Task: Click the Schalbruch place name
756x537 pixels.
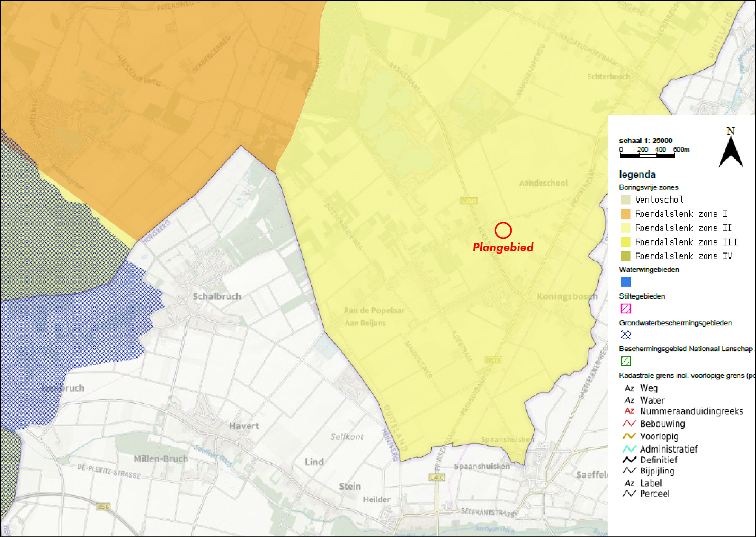Action: point(217,297)
